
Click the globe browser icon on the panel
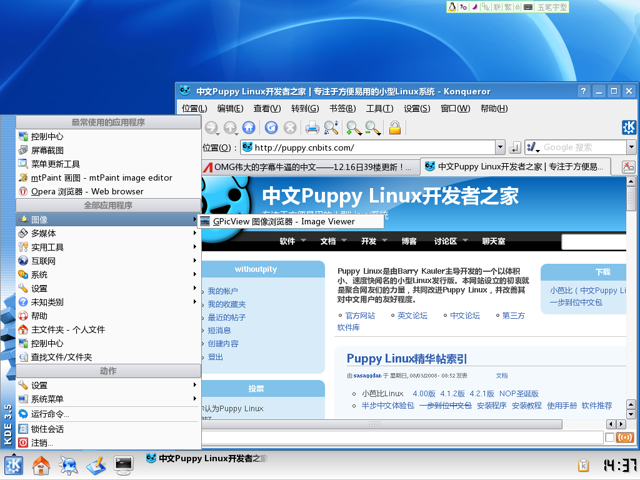(x=68, y=466)
